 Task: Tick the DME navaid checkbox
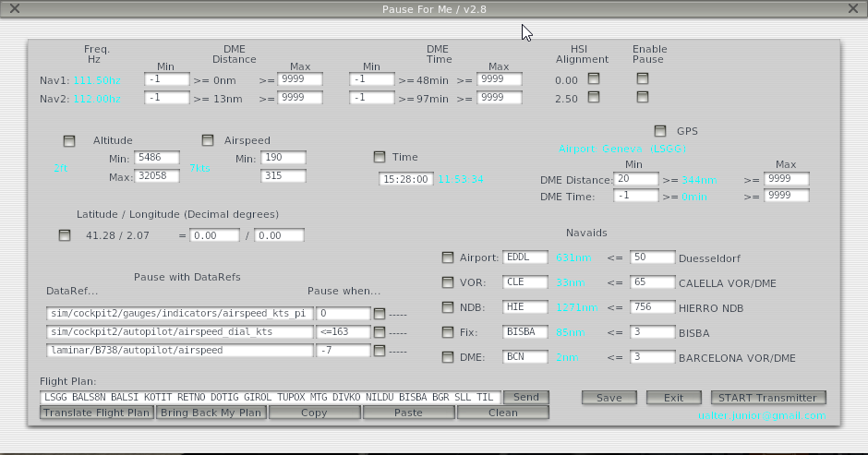(x=448, y=357)
